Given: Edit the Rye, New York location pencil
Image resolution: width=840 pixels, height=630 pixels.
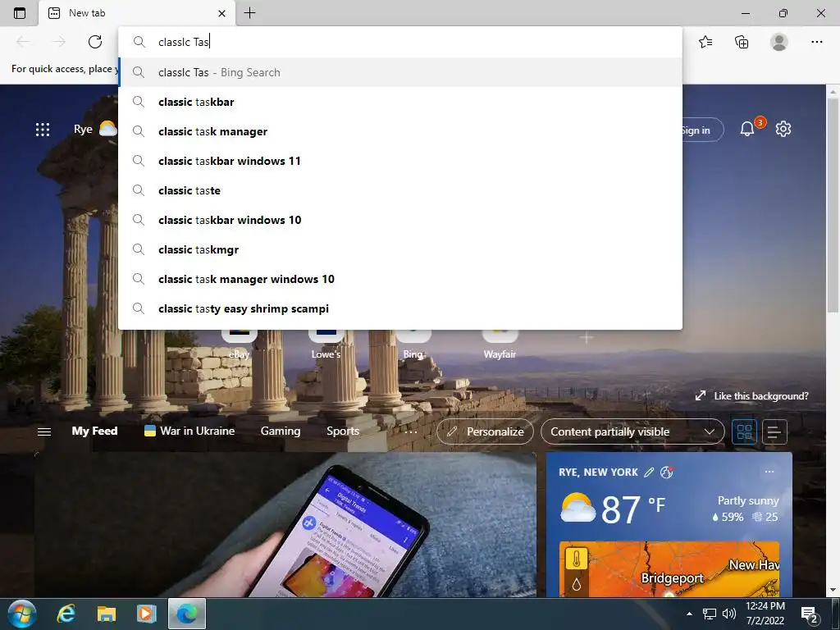Looking at the screenshot, I should (649, 472).
